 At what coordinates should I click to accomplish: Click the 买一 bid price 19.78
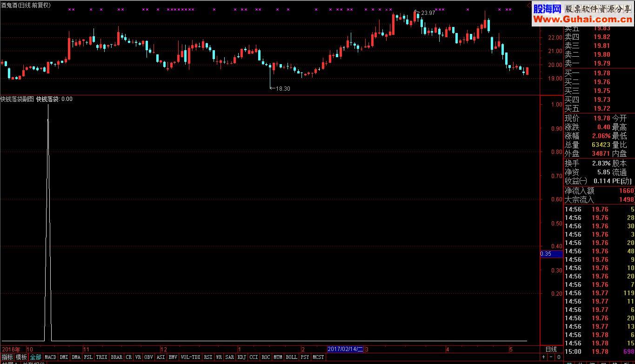[x=602, y=73]
